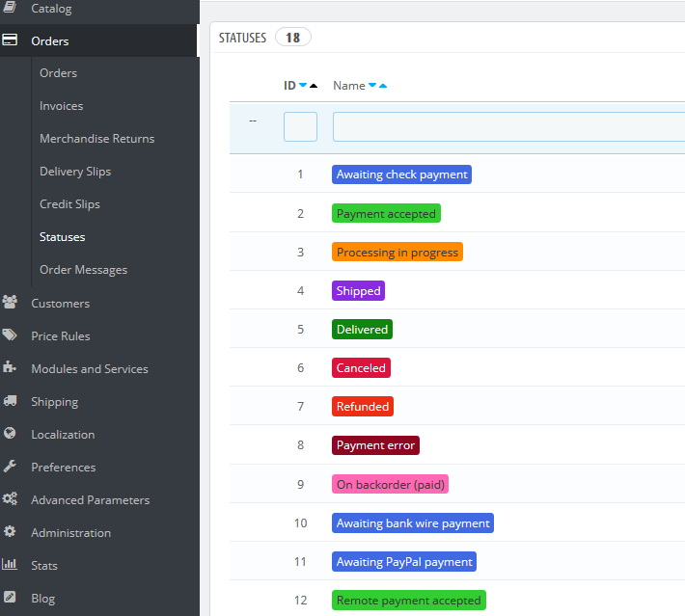This screenshot has height=616, width=685.
Task: Click the Catalog book icon in sidebar
Action: (x=11, y=8)
